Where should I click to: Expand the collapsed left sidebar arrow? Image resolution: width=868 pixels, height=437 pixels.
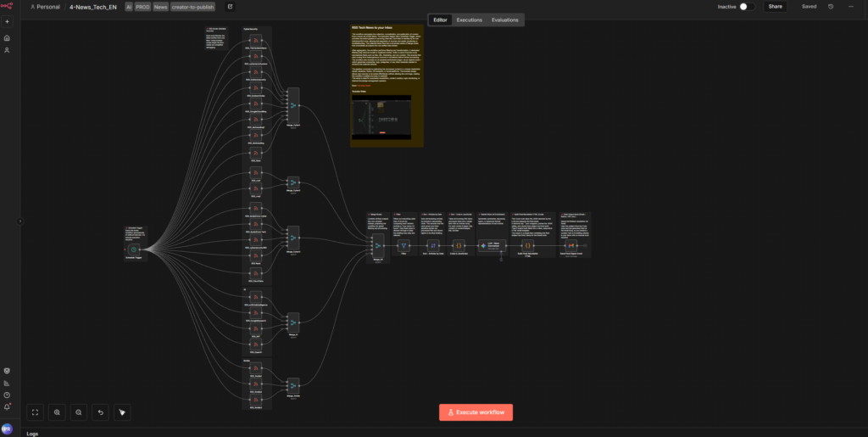(20, 221)
